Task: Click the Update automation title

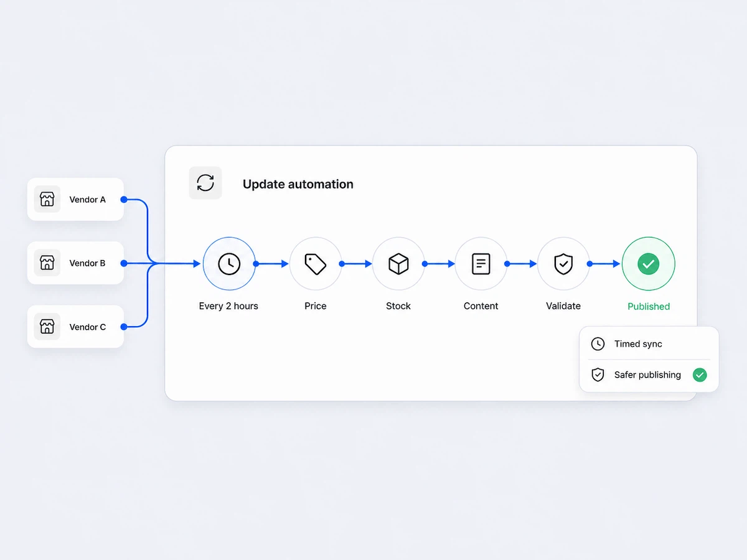Action: pyautogui.click(x=298, y=184)
